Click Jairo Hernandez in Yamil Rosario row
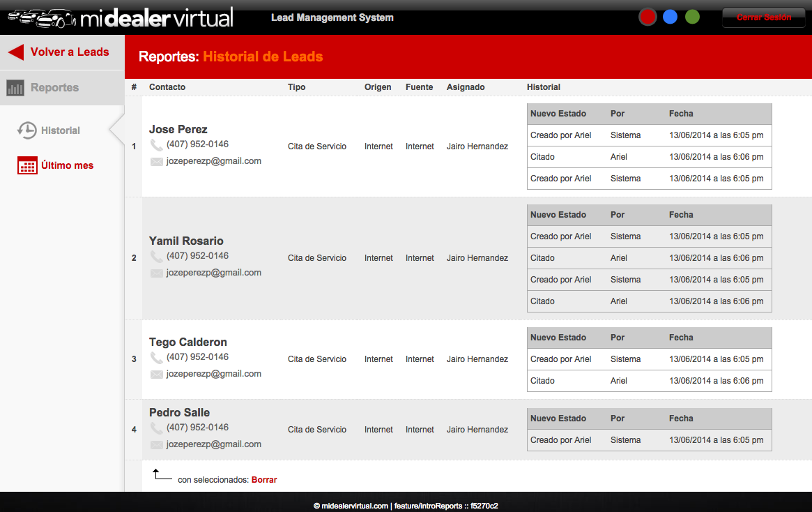 (x=477, y=258)
